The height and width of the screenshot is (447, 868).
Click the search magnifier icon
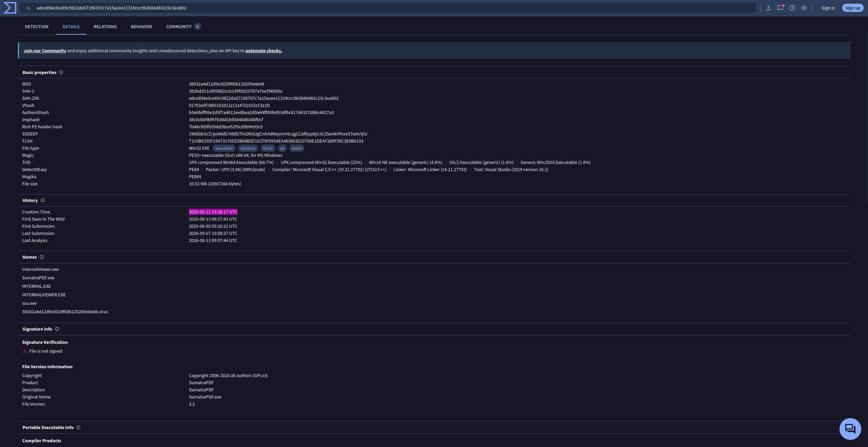coord(28,8)
